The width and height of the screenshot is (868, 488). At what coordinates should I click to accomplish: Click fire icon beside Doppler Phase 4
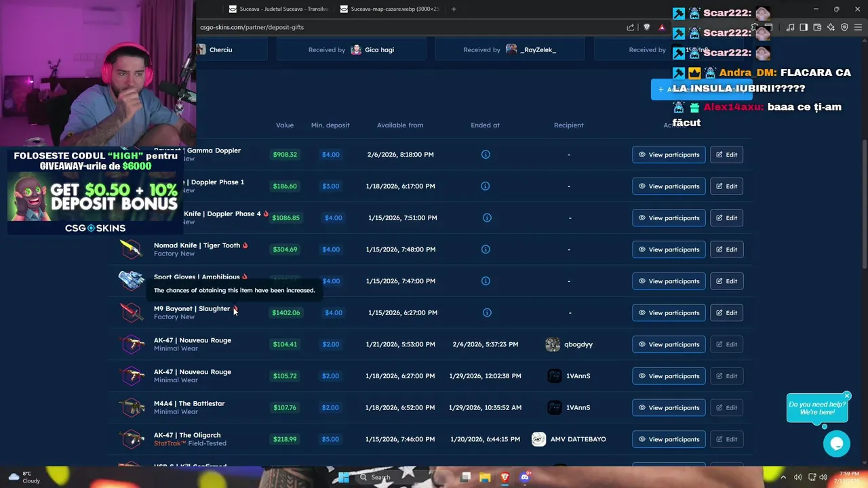click(x=266, y=213)
